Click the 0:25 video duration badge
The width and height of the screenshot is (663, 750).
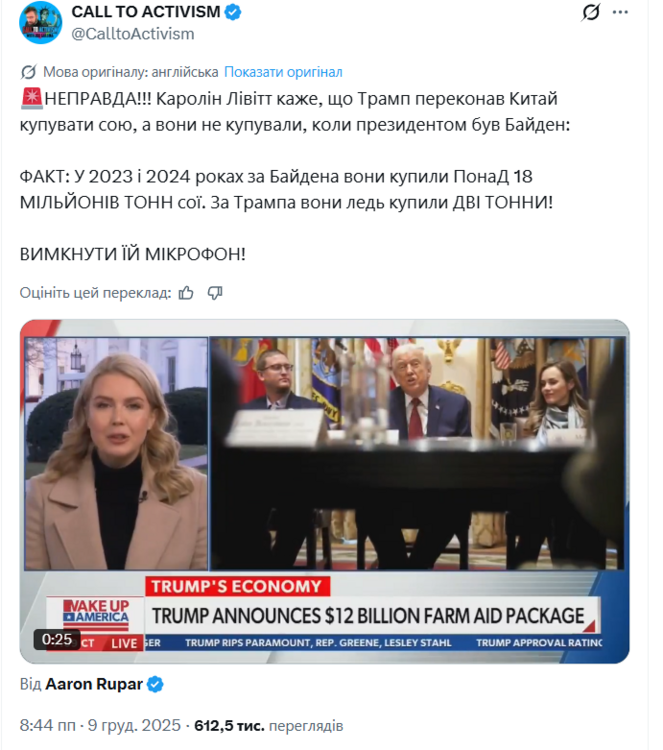(57, 640)
